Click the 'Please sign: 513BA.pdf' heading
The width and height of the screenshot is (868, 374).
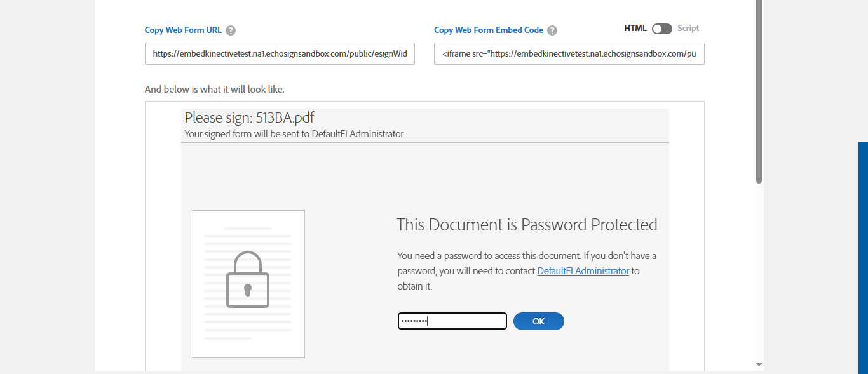(249, 117)
